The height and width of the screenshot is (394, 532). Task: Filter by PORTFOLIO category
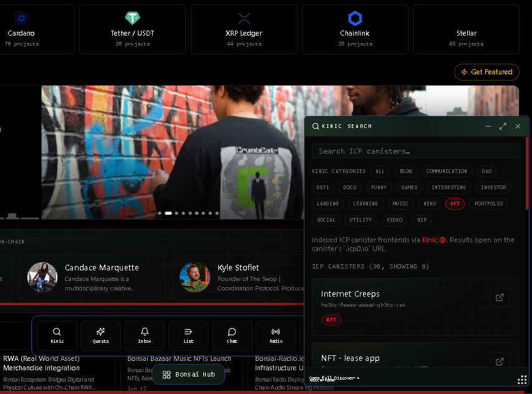coord(488,204)
